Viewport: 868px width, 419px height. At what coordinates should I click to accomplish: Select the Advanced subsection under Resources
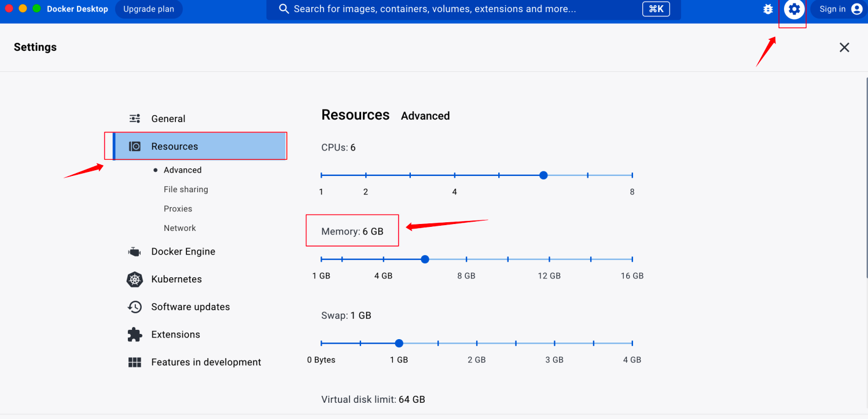coord(182,170)
